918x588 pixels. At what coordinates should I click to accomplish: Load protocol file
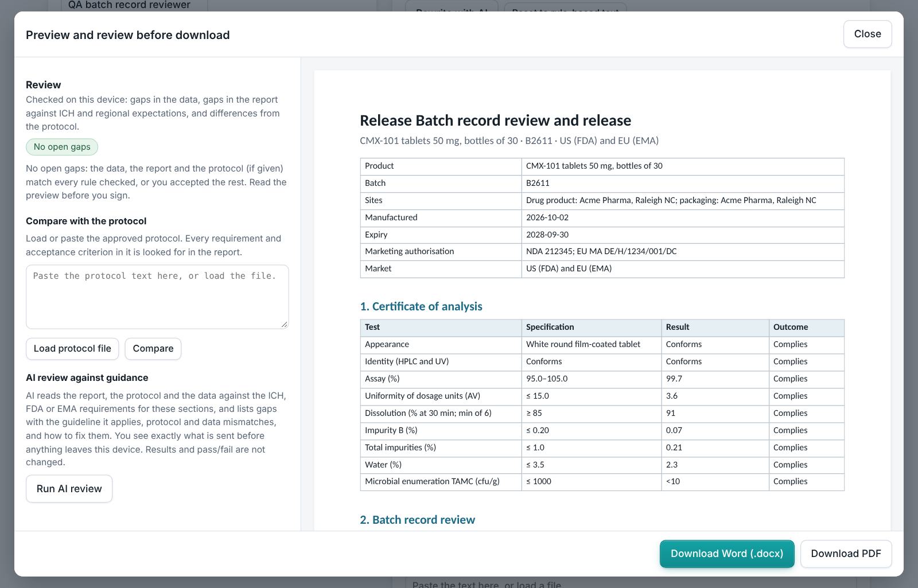[x=72, y=349]
